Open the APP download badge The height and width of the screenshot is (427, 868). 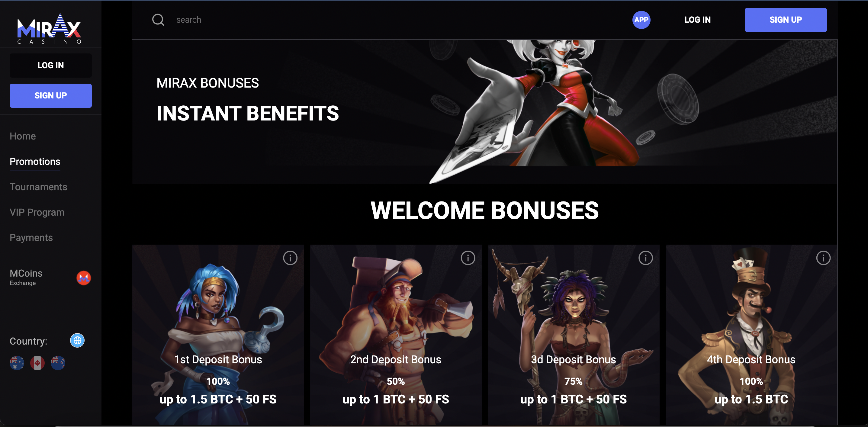641,20
